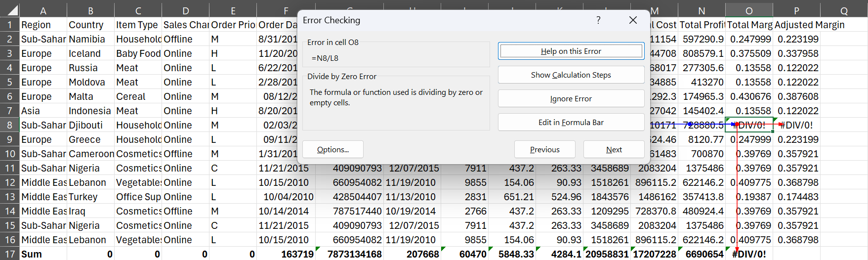Select column P header
The width and height of the screenshot is (868, 260).
[x=796, y=10]
